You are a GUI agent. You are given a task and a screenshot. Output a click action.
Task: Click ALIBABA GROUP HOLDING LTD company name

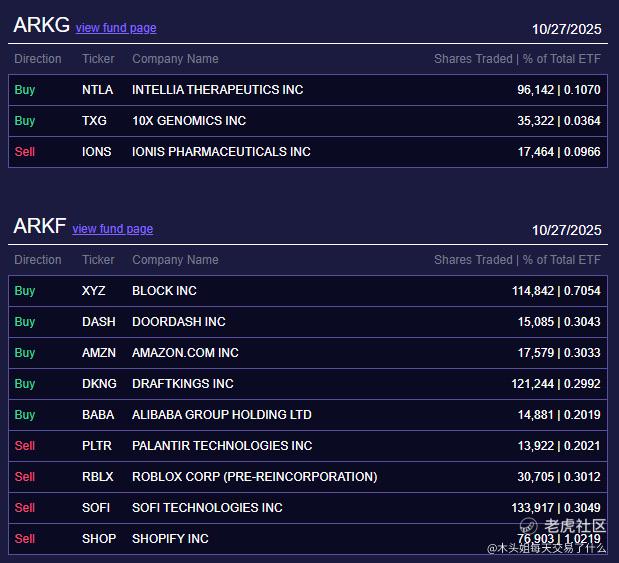click(222, 415)
